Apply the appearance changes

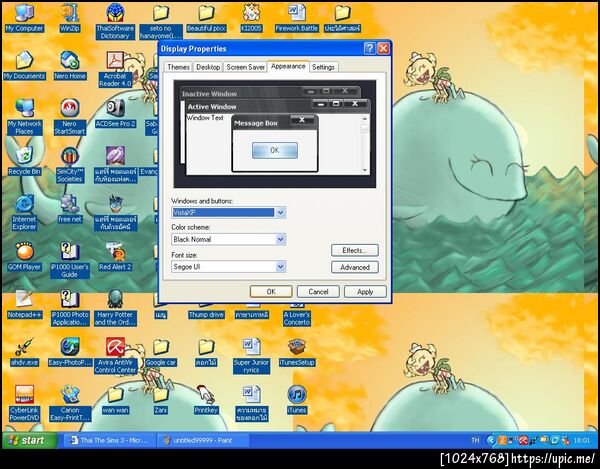coord(365,291)
